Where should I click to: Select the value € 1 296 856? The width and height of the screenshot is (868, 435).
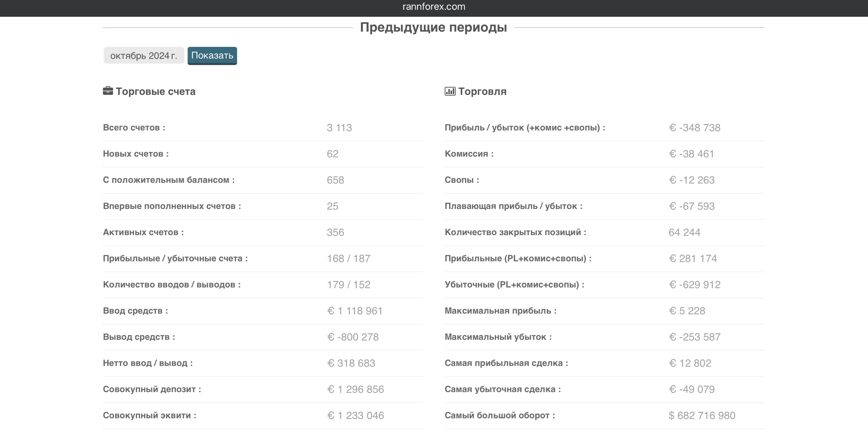(355, 389)
